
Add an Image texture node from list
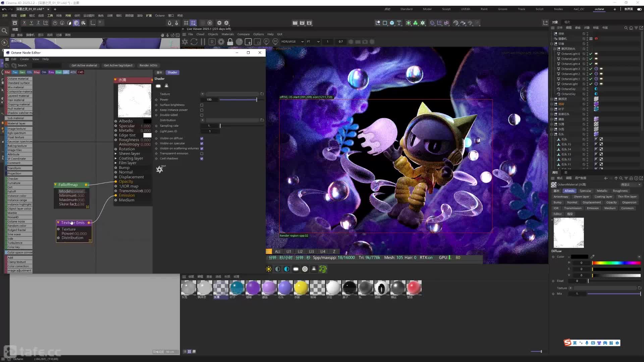point(19,129)
